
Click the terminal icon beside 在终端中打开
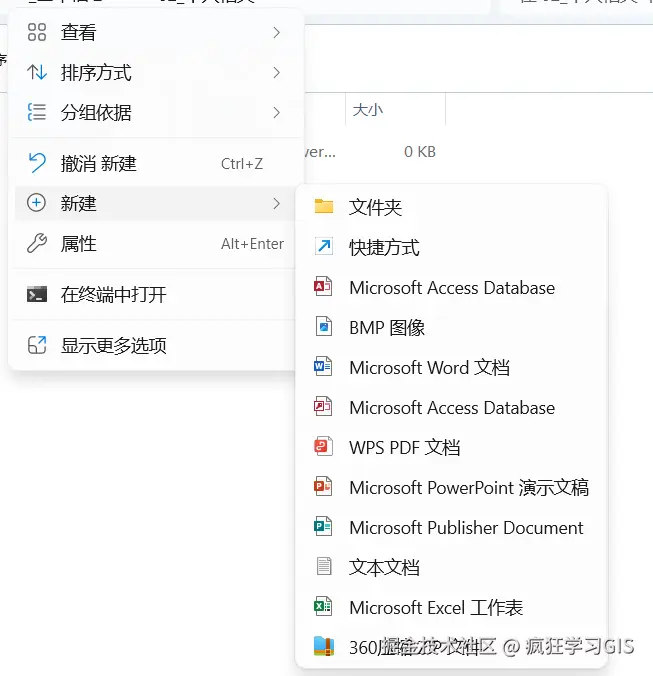coord(37,294)
